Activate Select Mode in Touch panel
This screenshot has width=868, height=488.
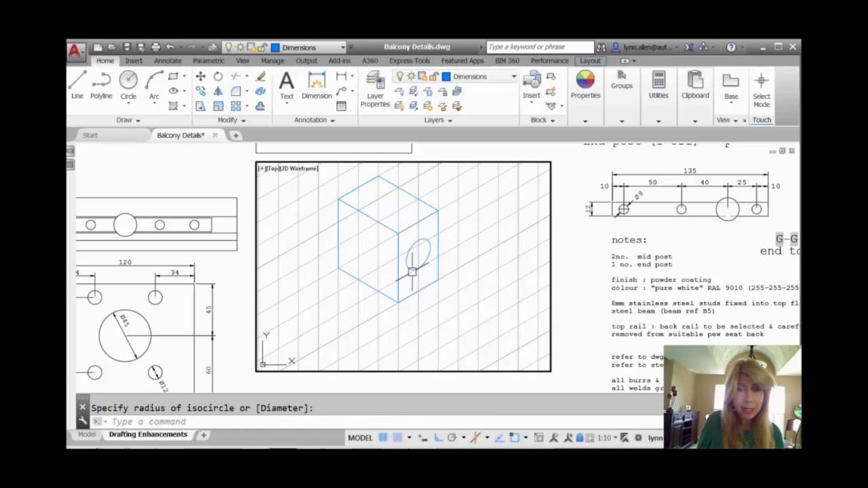762,89
